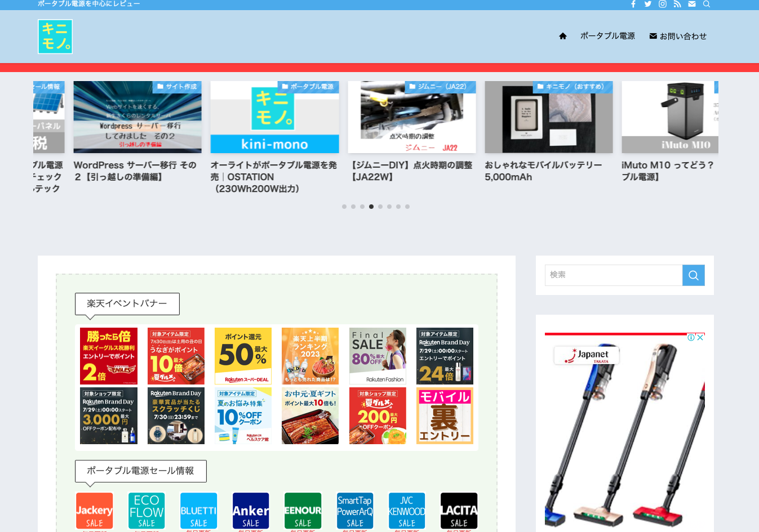Screen dimensions: 759x532
Task: Open Brand Day 3,000円OFFクーポン banner
Action: click(x=109, y=415)
